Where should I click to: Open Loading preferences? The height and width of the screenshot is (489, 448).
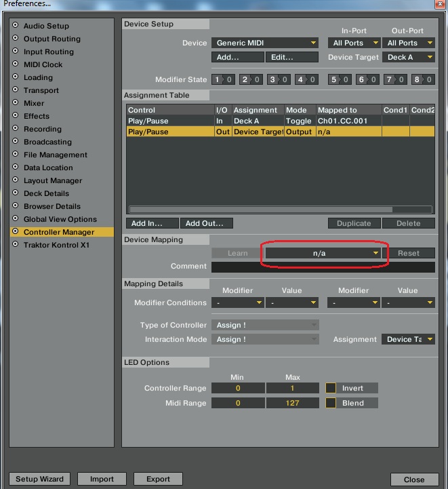[x=38, y=77]
